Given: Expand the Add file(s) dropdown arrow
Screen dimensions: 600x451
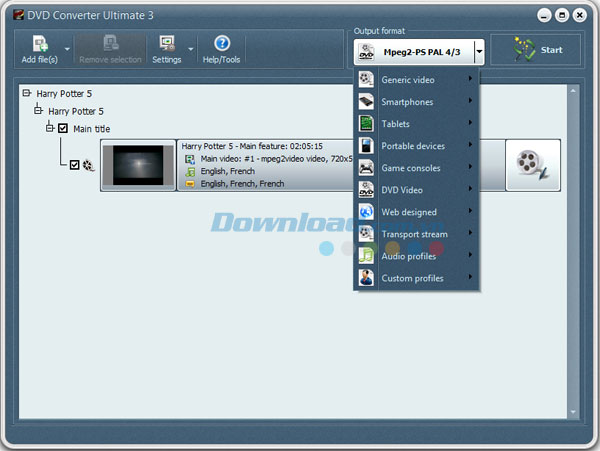Looking at the screenshot, I should [x=67, y=47].
